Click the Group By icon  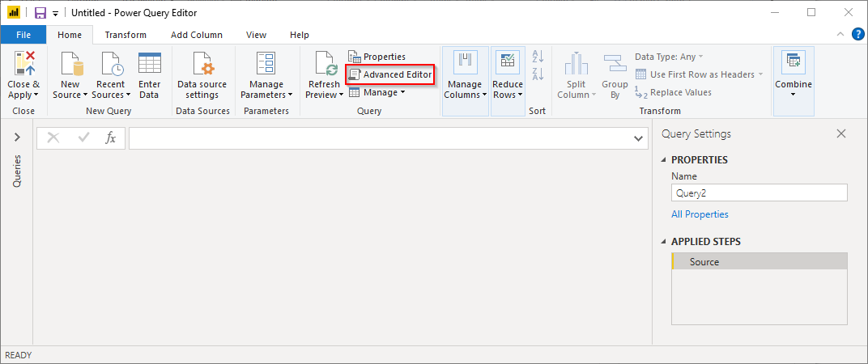pyautogui.click(x=615, y=63)
